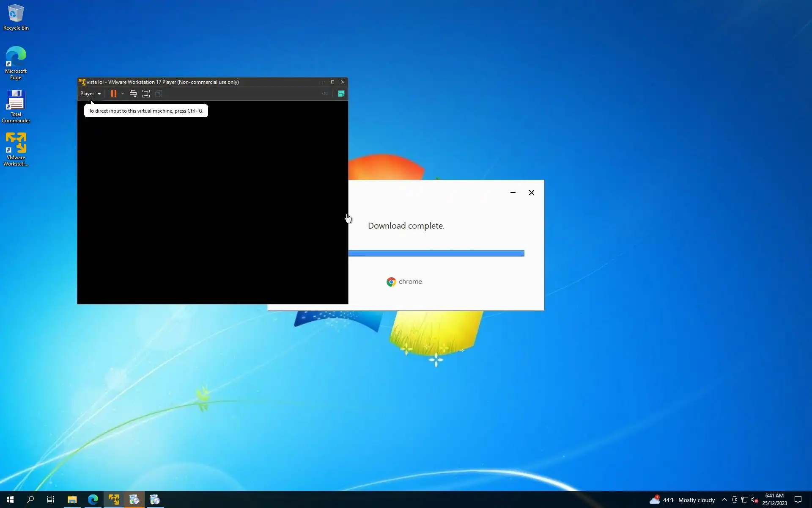Minimize the Chrome installer dialog

pyautogui.click(x=513, y=193)
